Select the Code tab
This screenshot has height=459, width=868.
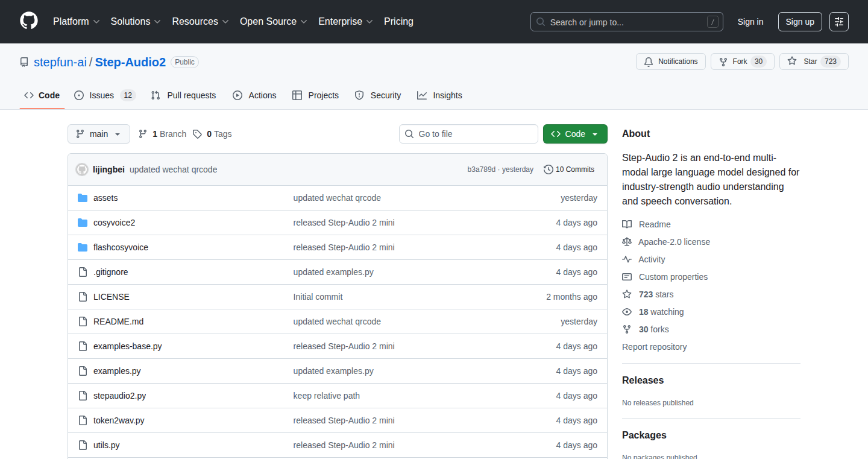42,95
